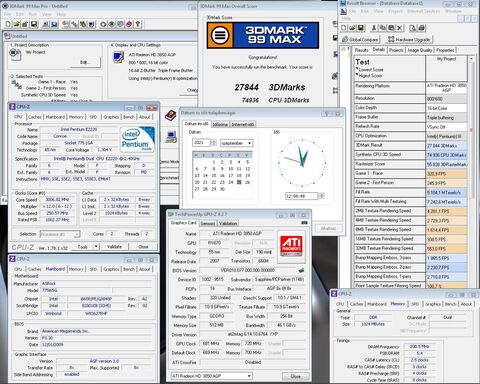Click the screenshot camera icon in GPU-Z header
480x384 pixels.
[304, 222]
